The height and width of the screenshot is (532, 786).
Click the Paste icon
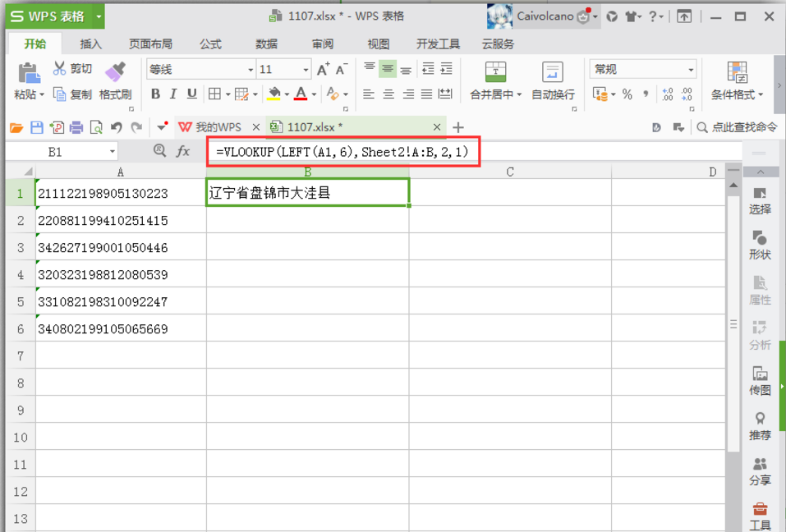pyautogui.click(x=29, y=73)
